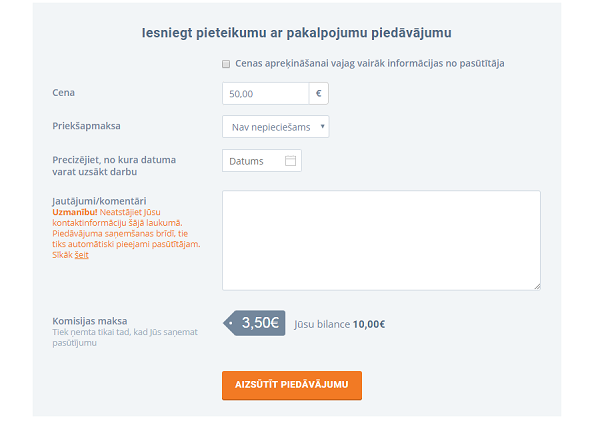
Task: Click the euro currency symbol box
Action: pos(319,94)
